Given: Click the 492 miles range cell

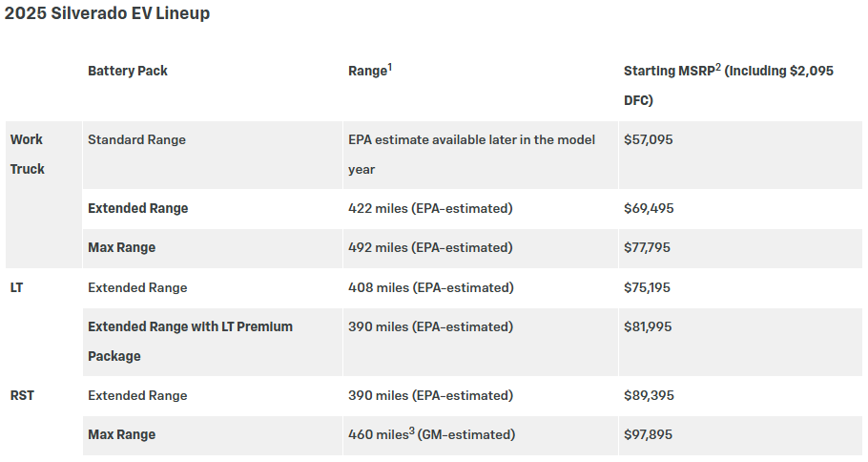Looking at the screenshot, I should click(430, 247).
